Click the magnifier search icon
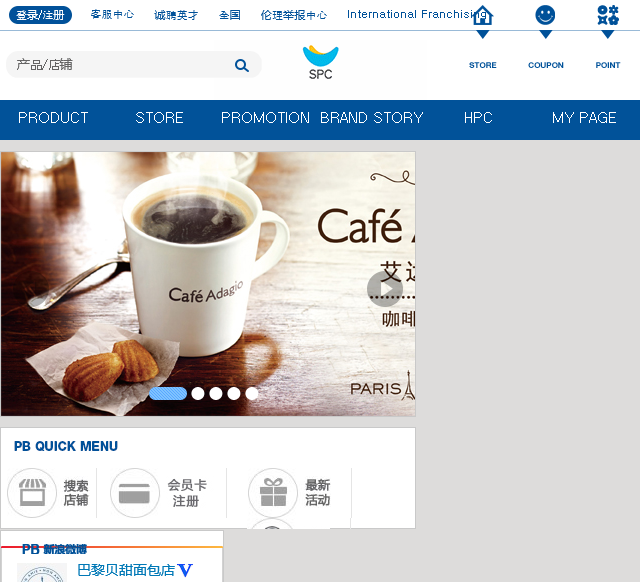The height and width of the screenshot is (582, 640). [x=242, y=65]
